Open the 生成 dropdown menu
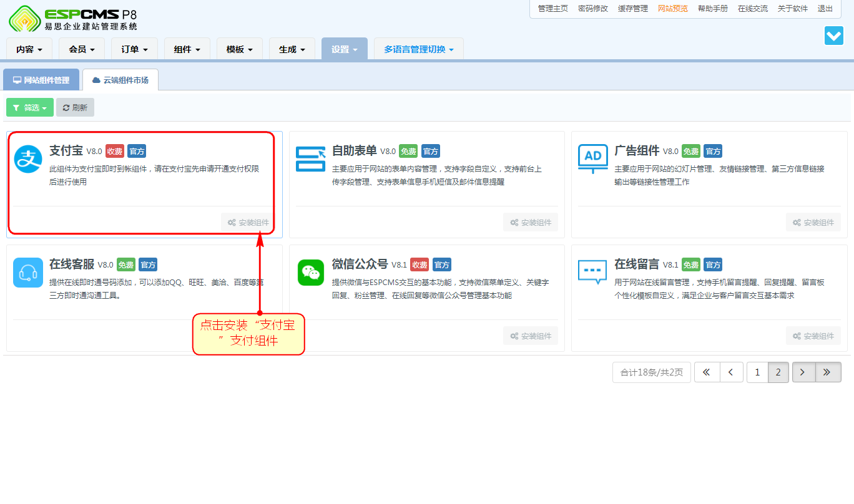Screen dimensions: 854x504 292,49
